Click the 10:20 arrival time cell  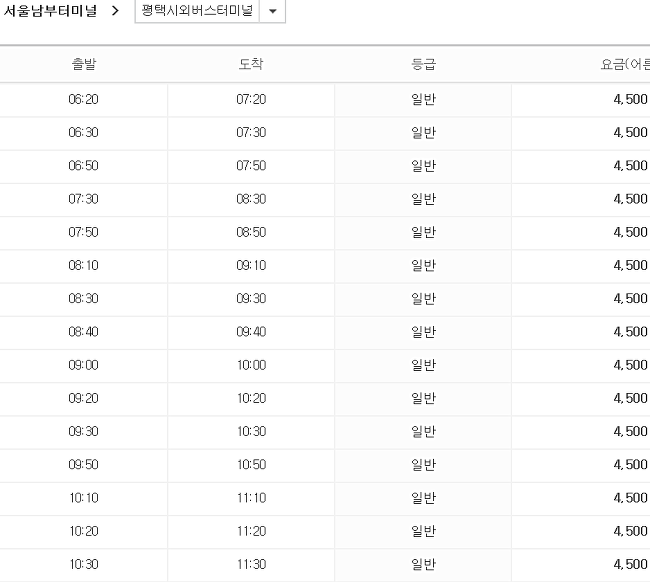pos(252,398)
